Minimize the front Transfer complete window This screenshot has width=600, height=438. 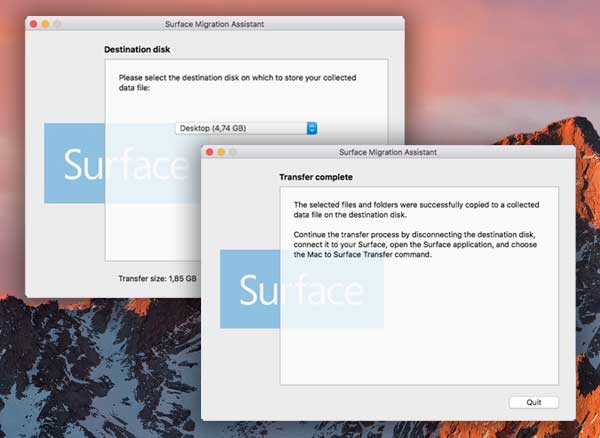[x=221, y=152]
